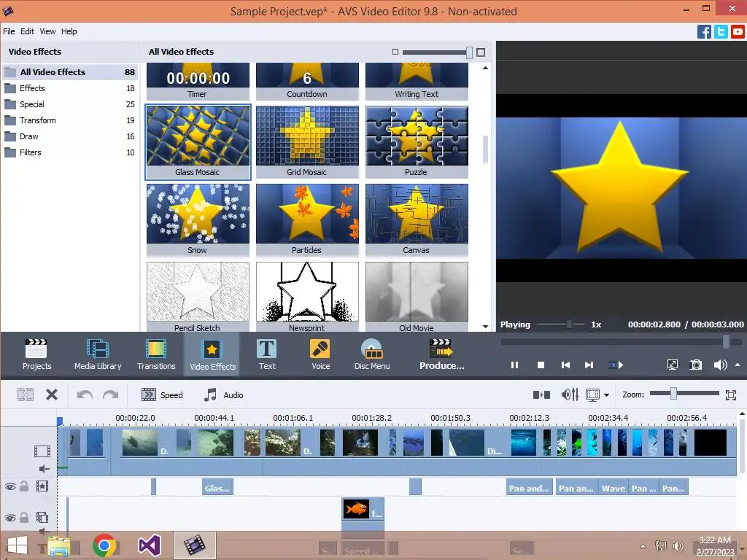Image resolution: width=747 pixels, height=560 pixels.
Task: Open the Twitter page icon
Action: click(x=721, y=31)
